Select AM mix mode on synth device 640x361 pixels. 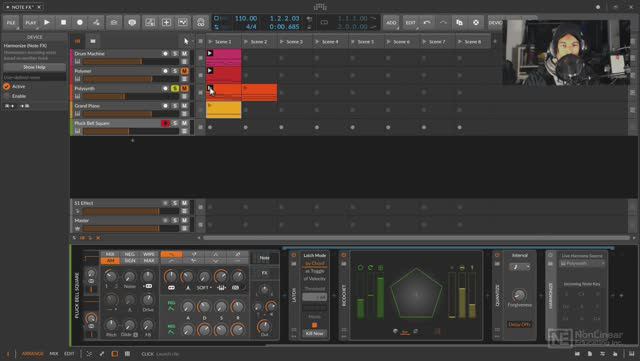pos(110,261)
